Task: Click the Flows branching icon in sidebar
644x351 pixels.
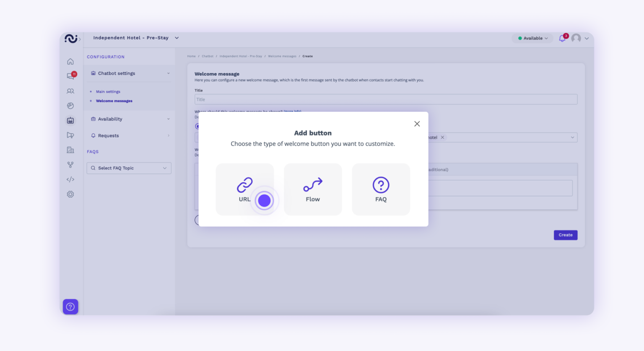Action: pyautogui.click(x=70, y=165)
